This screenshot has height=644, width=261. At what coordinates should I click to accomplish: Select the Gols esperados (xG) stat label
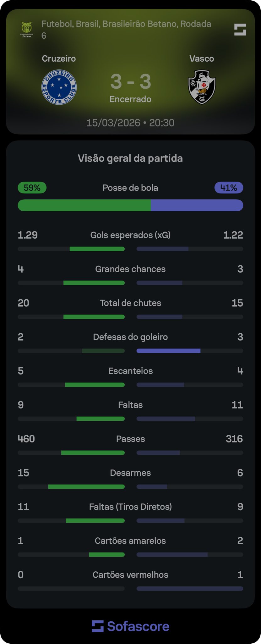click(130, 235)
